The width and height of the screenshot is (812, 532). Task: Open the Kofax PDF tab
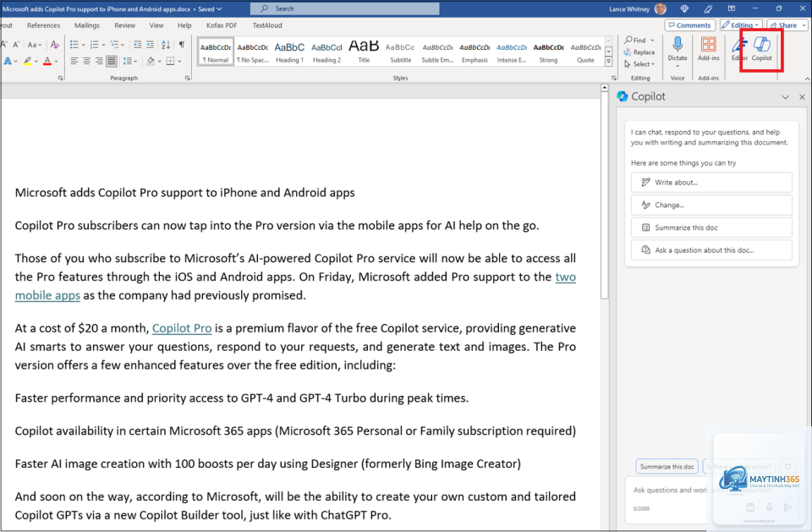[x=222, y=25]
